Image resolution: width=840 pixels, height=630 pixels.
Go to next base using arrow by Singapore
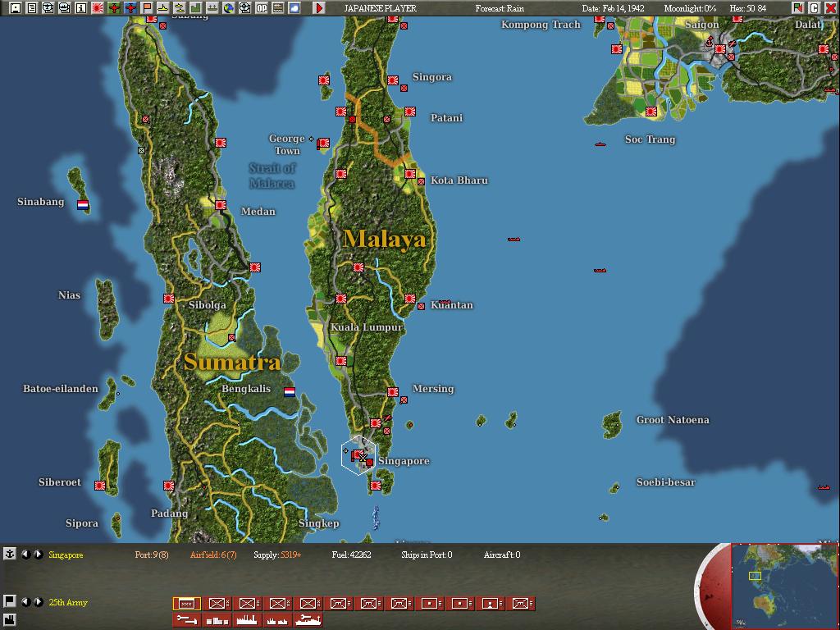click(x=38, y=555)
